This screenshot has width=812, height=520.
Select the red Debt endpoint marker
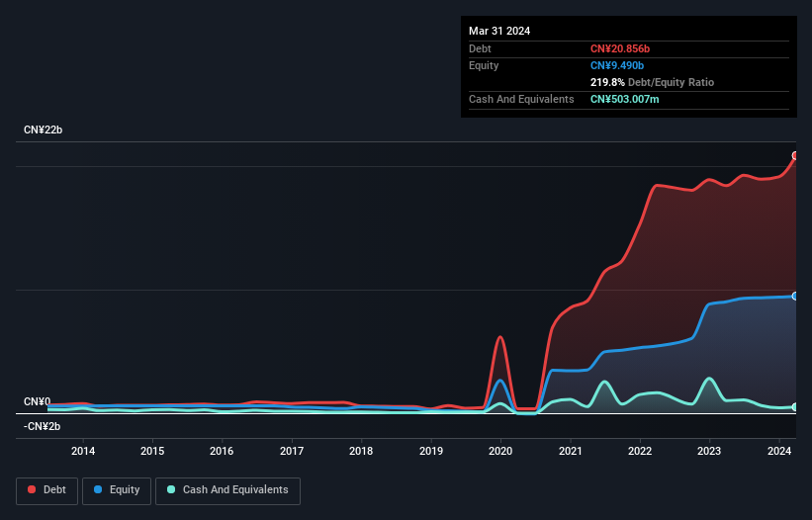[x=795, y=156]
